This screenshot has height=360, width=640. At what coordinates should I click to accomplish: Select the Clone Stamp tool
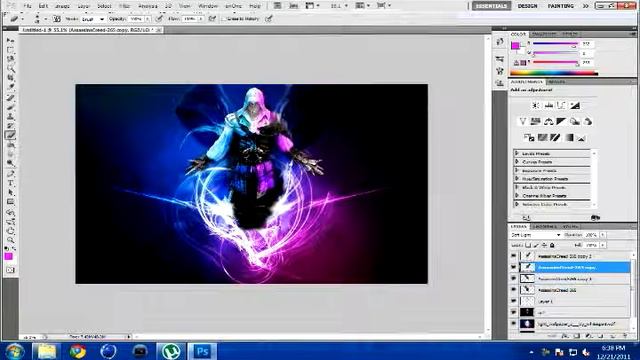[10, 116]
